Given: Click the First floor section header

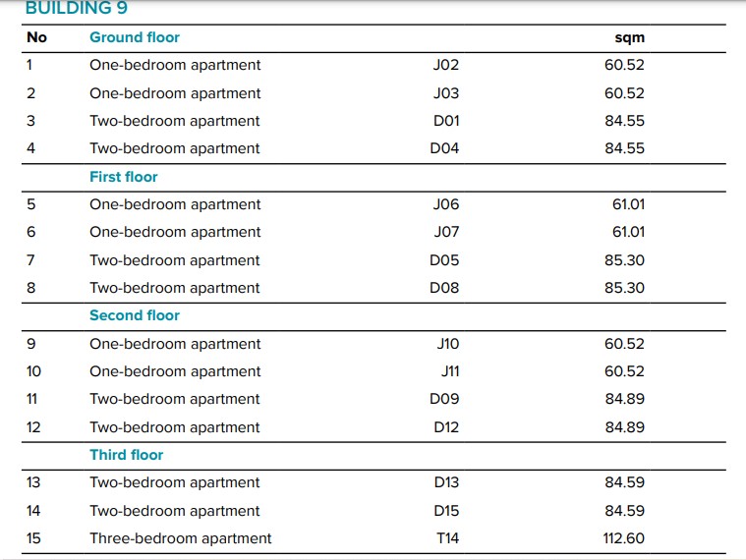Looking at the screenshot, I should pyautogui.click(x=124, y=177).
